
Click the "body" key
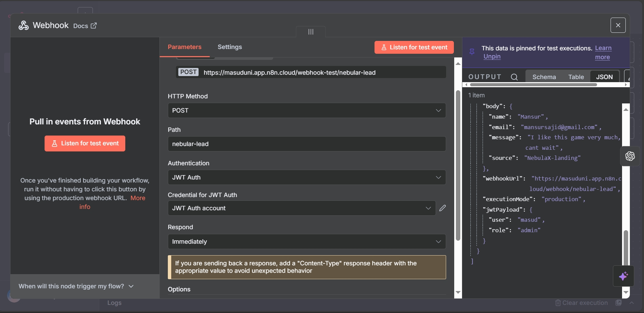pos(492,106)
